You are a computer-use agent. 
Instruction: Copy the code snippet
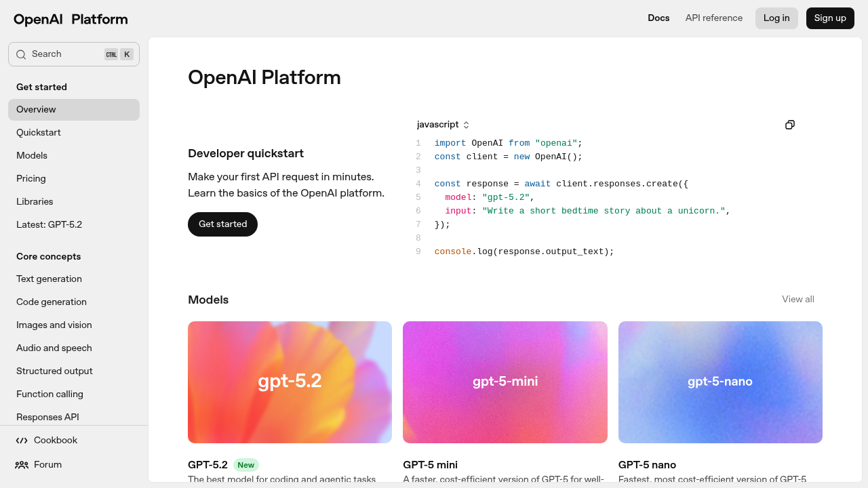click(x=789, y=125)
